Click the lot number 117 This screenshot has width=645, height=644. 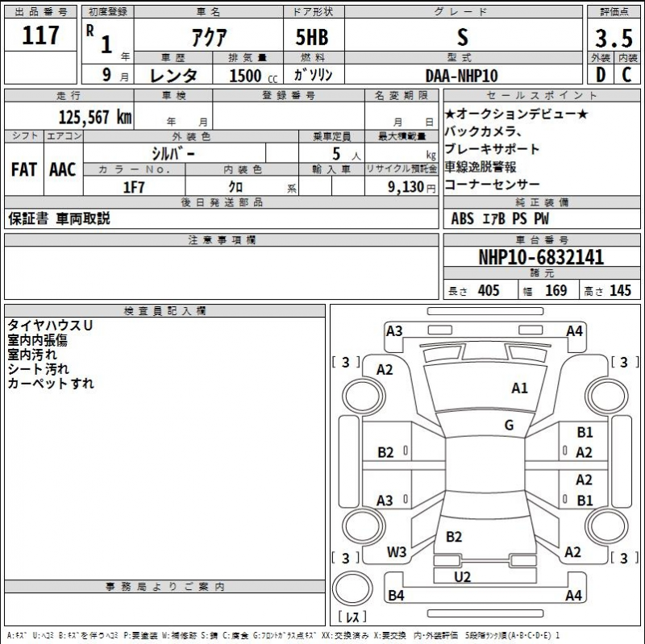click(40, 35)
